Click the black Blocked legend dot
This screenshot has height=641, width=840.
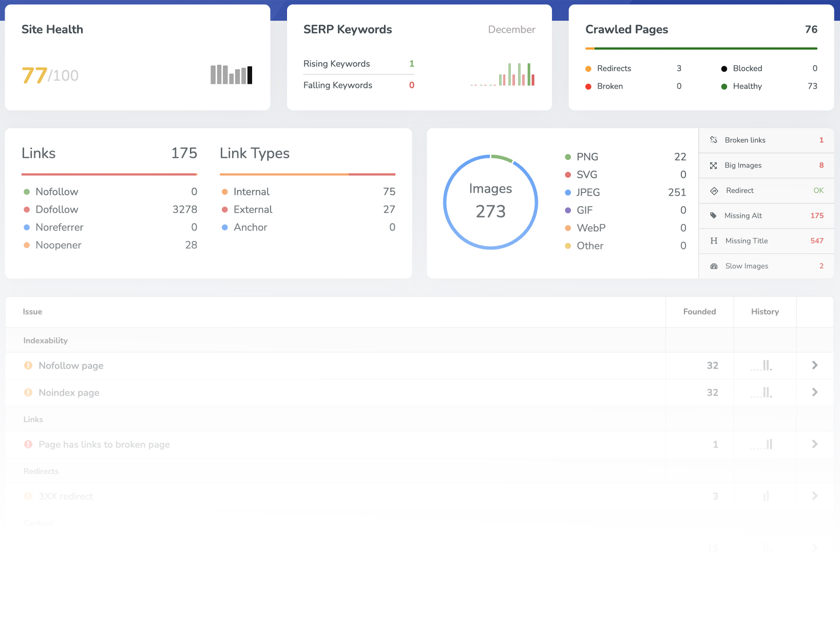(x=724, y=69)
